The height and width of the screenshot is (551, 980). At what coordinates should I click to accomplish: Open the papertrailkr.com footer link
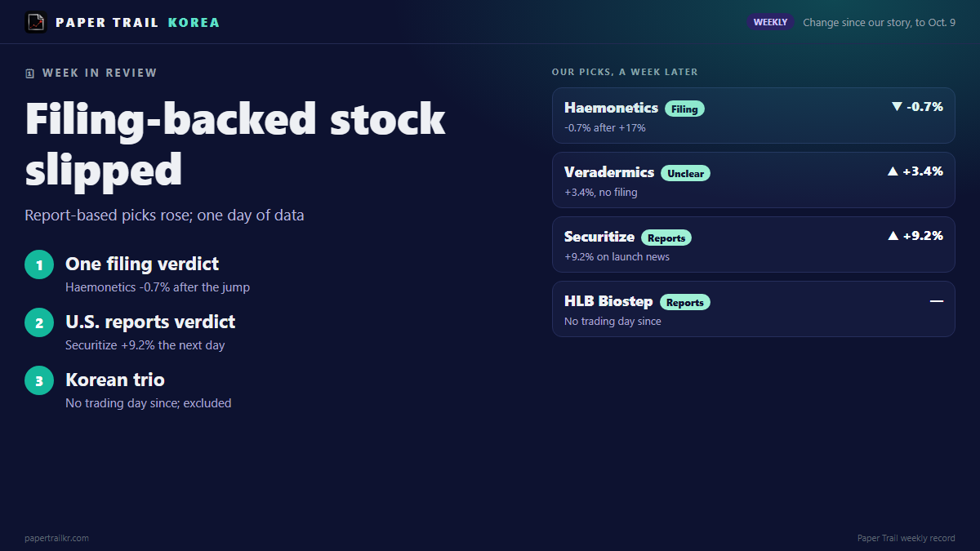tap(57, 538)
